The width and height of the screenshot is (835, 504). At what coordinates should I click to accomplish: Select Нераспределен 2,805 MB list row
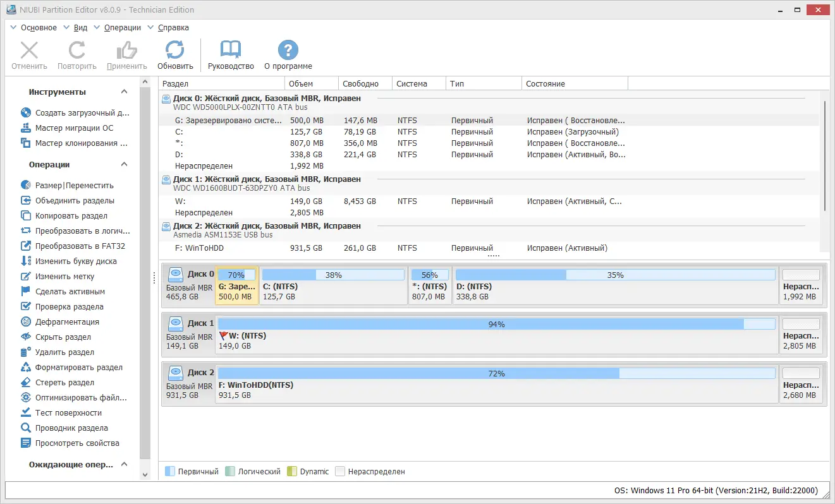pos(489,213)
